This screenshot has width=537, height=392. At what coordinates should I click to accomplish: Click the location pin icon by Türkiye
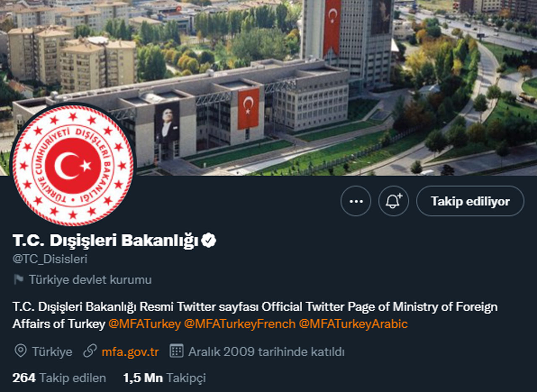[x=20, y=351]
